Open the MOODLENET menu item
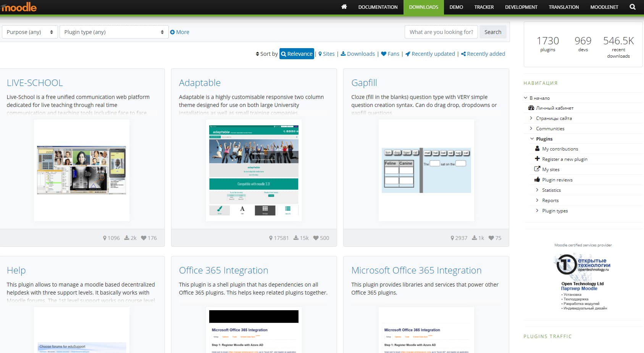The width and height of the screenshot is (644, 353). click(x=604, y=7)
